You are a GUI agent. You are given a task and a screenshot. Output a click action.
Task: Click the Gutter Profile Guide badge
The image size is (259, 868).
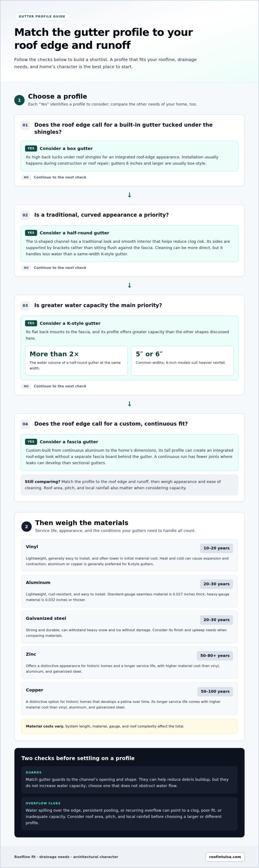(42, 16)
